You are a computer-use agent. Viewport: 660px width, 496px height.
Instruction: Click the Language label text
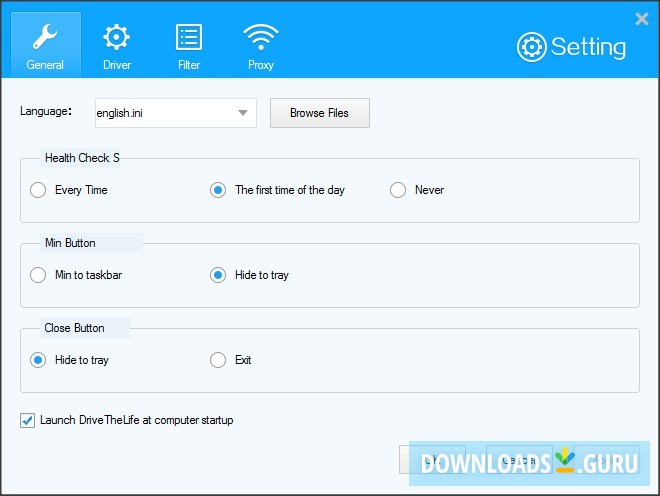46,112
